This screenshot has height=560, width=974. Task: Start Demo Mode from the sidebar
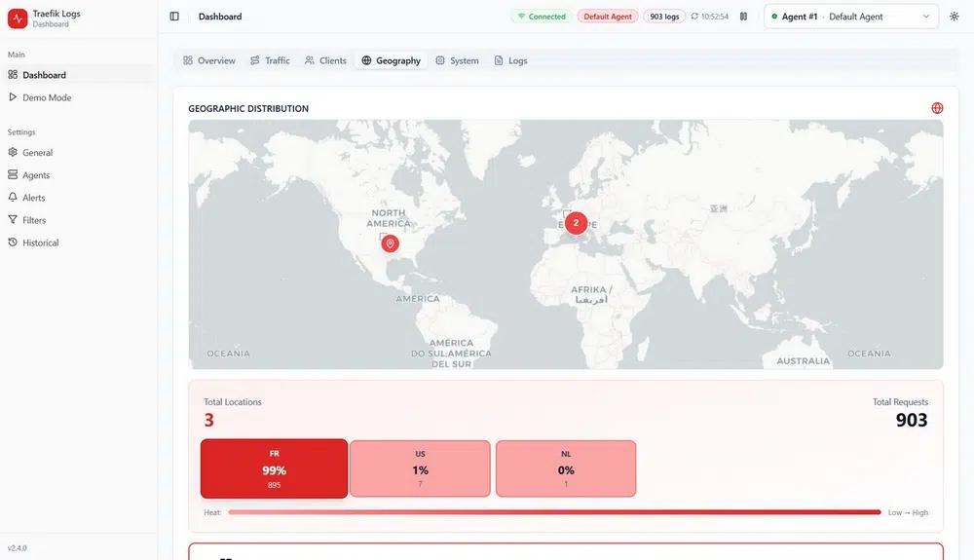[78, 97]
